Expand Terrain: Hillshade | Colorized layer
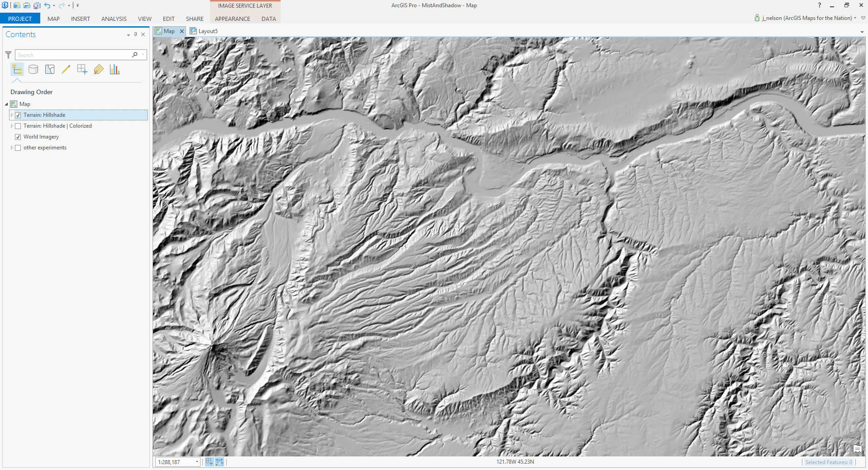 click(x=11, y=126)
